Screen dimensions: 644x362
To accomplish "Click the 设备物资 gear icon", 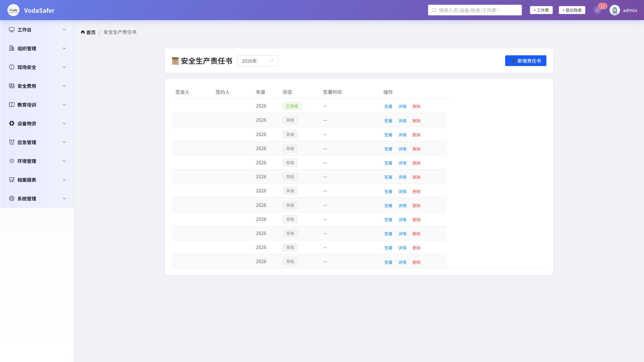I will 12,123.
